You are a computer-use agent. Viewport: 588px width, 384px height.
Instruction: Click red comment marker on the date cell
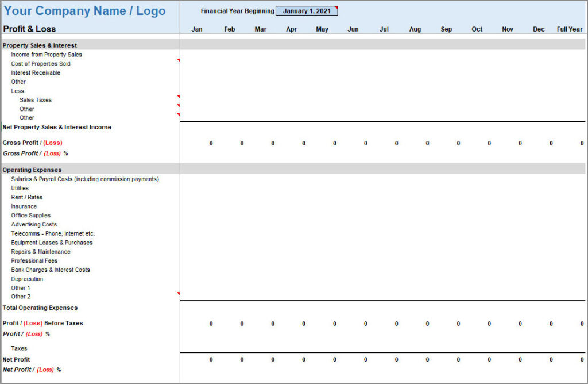[x=336, y=7]
